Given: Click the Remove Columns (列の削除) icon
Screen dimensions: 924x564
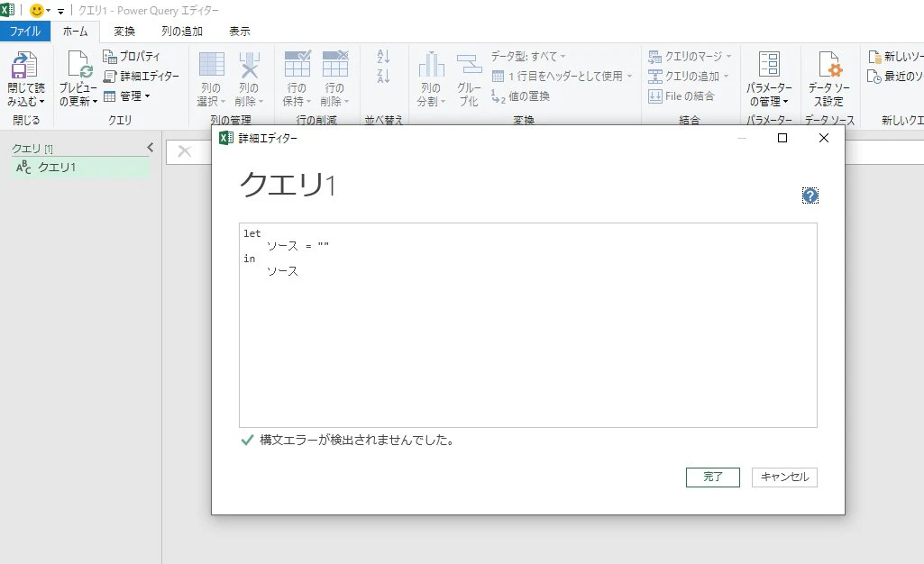Looking at the screenshot, I should coord(250,64).
